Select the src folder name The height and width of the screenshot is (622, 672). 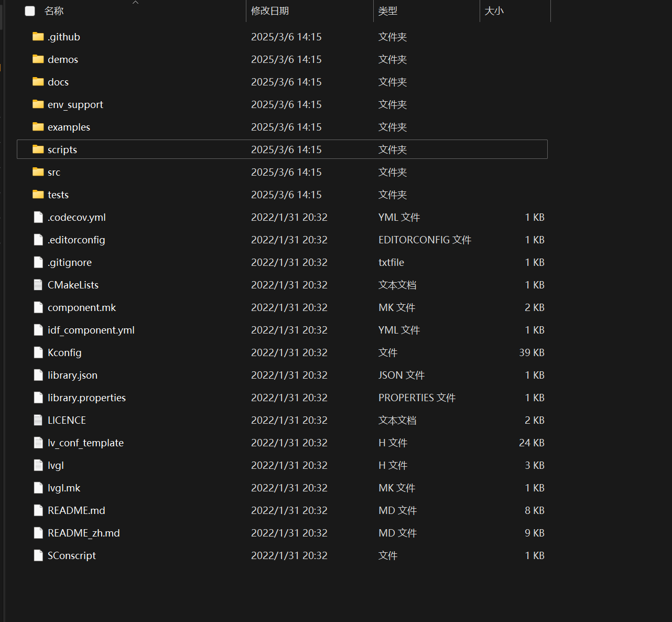[54, 172]
